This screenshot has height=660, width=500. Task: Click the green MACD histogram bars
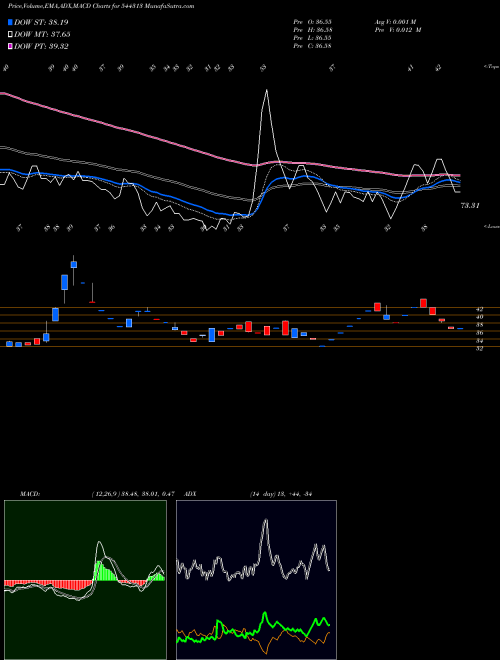[104, 571]
